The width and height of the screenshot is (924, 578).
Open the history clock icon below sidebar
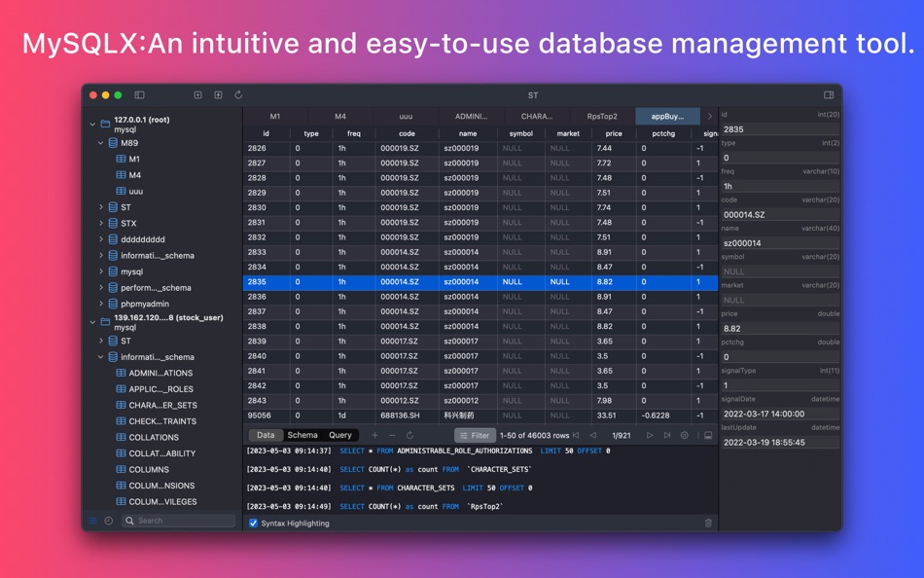tap(108, 521)
